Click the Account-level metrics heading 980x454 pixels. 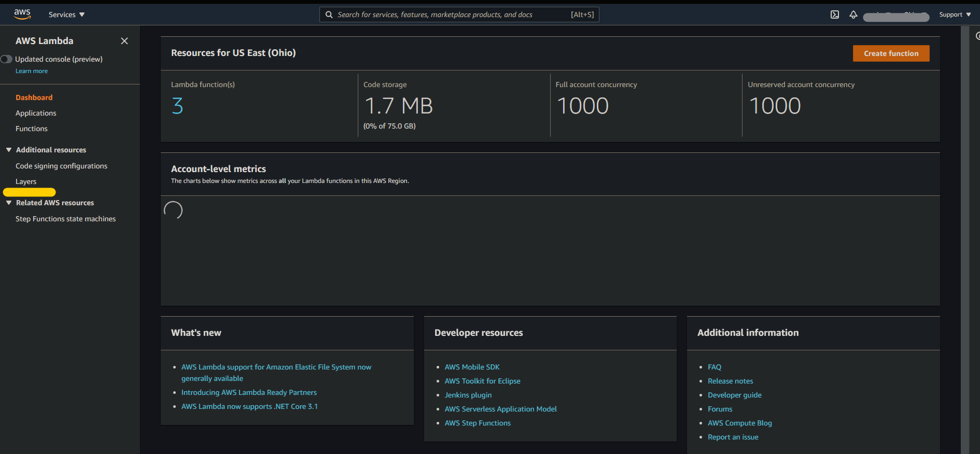(x=218, y=169)
